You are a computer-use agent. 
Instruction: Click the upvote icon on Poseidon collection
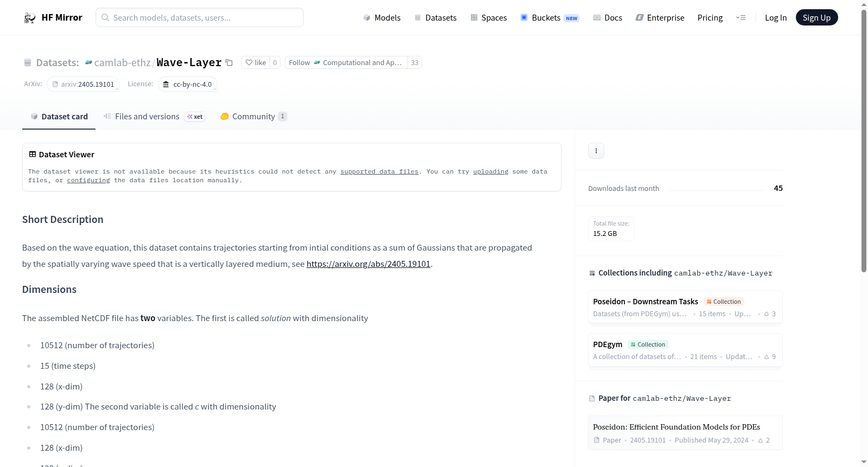pyautogui.click(x=767, y=314)
